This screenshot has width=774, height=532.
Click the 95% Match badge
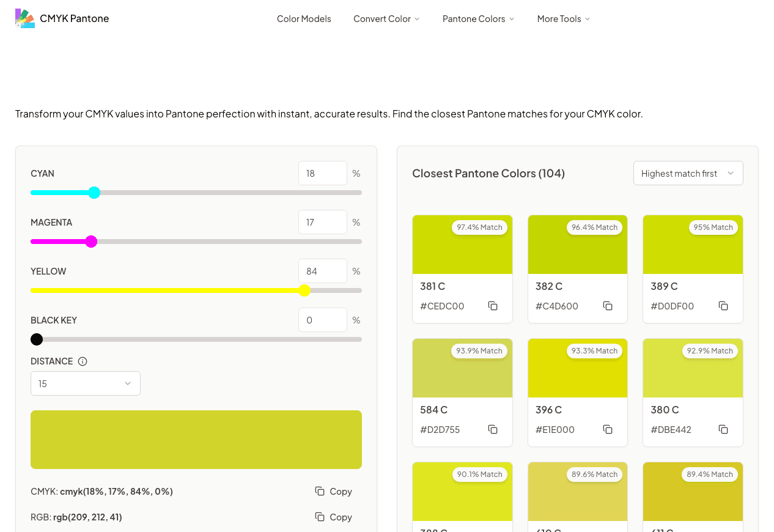click(x=713, y=227)
